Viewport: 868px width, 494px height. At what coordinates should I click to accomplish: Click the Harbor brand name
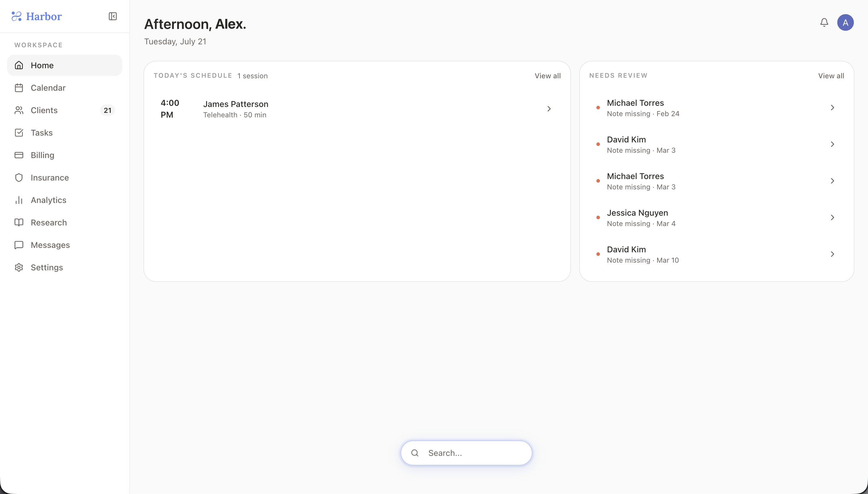44,16
